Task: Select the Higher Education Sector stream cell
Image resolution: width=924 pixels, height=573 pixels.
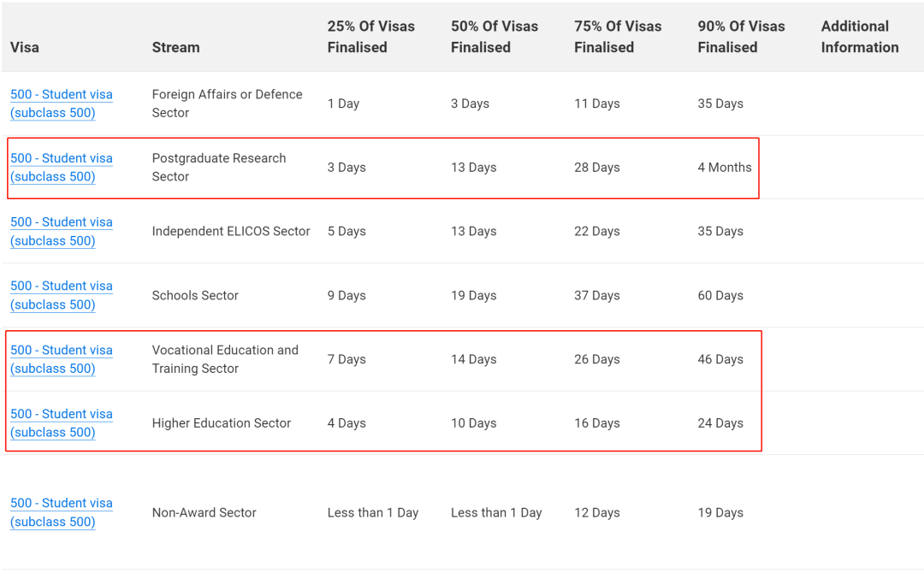Action: pyautogui.click(x=222, y=422)
